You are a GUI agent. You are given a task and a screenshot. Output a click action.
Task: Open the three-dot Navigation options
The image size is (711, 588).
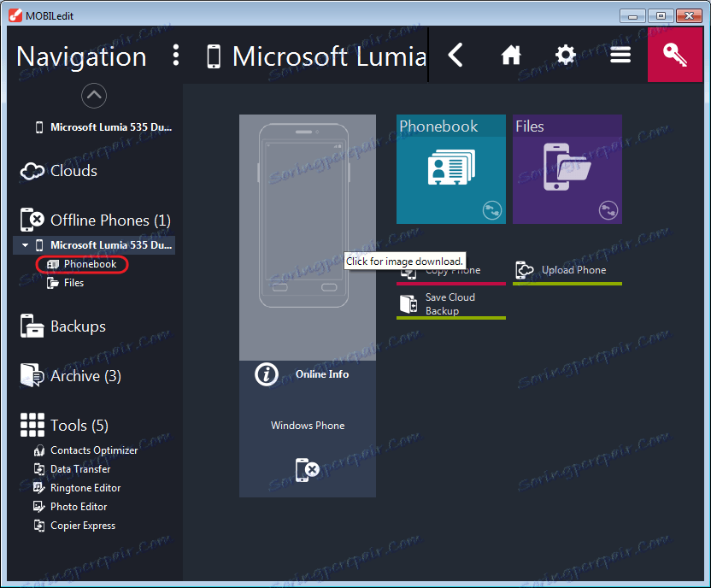click(176, 56)
